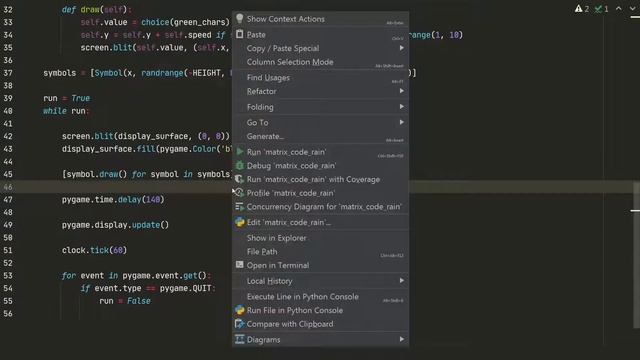Click clock.tick(60) code line
Screen dimensions: 640x360
pos(94,250)
